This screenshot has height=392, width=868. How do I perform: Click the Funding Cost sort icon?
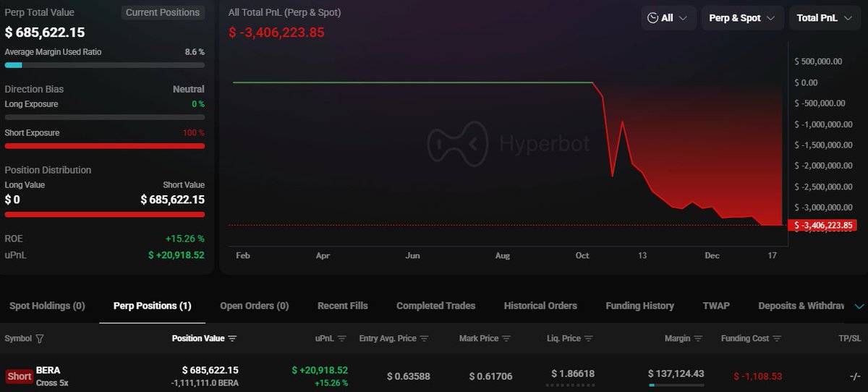777,338
